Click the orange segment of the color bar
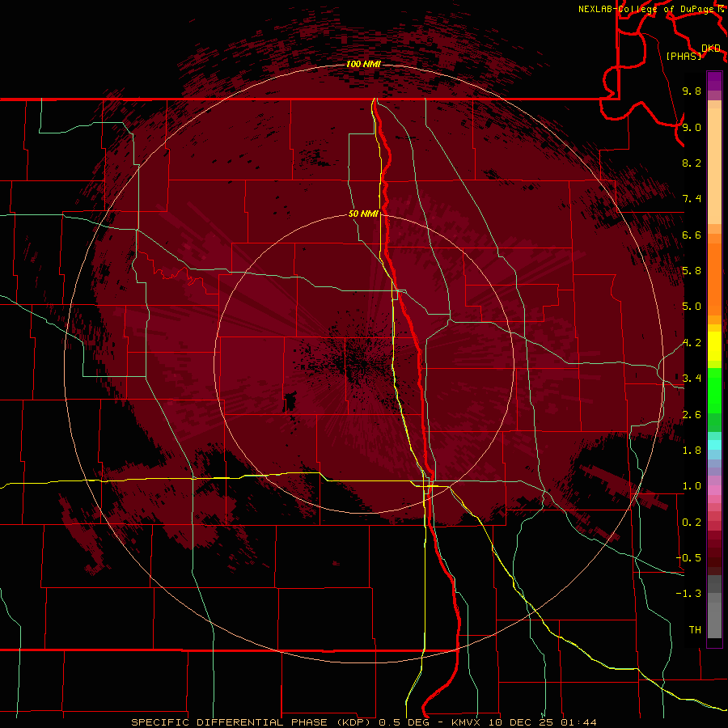Viewport: 728px width, 728px height. [x=714, y=278]
